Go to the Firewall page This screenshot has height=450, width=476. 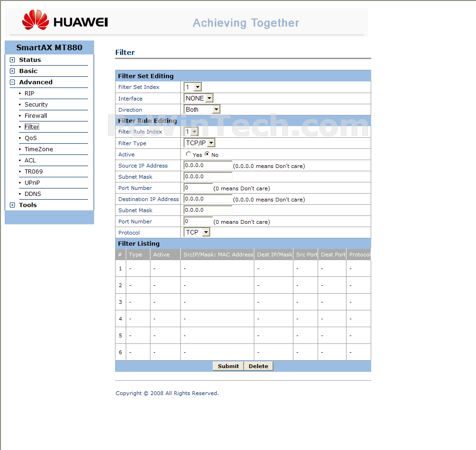tap(36, 116)
